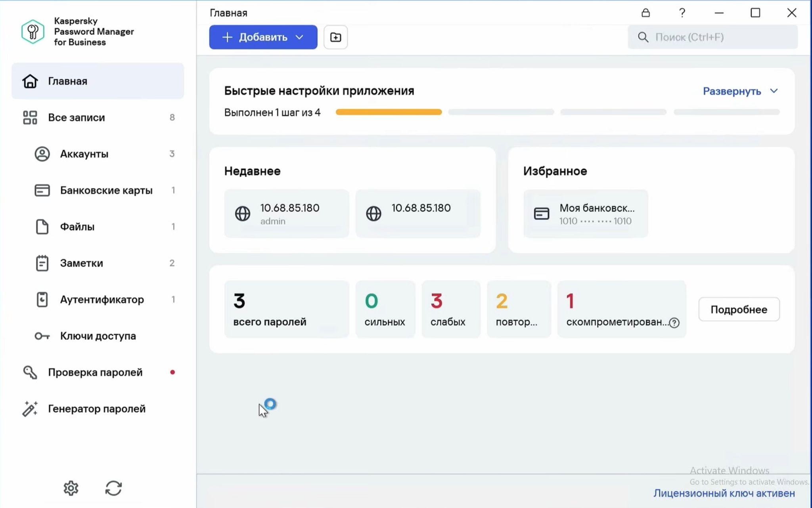Click the chevron next to Развернуть

[774, 91]
